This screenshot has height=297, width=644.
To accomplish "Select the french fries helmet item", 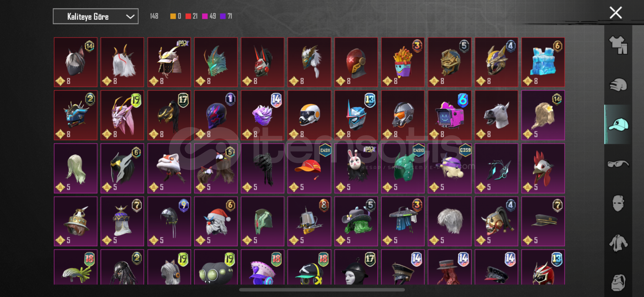I will [x=403, y=62].
